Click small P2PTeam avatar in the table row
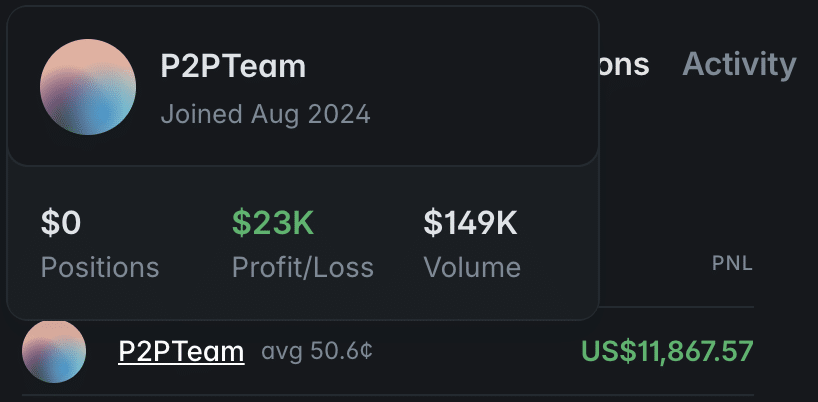 coord(54,351)
